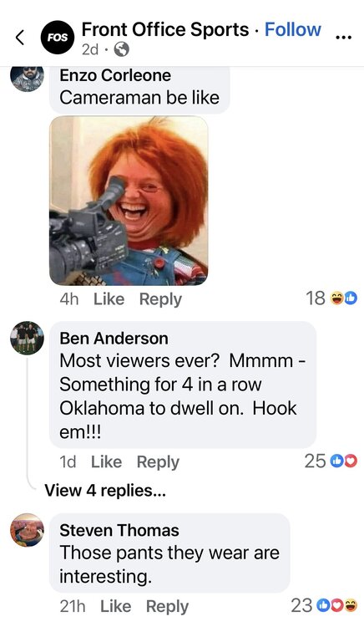Open Steven Thomas's profile avatar

tap(28, 530)
